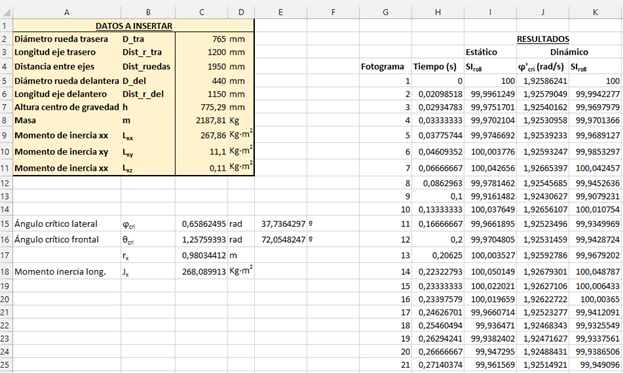Click the 'Momento de inercia xy' cell
This screenshot has width=623, height=373.
pyautogui.click(x=67, y=151)
